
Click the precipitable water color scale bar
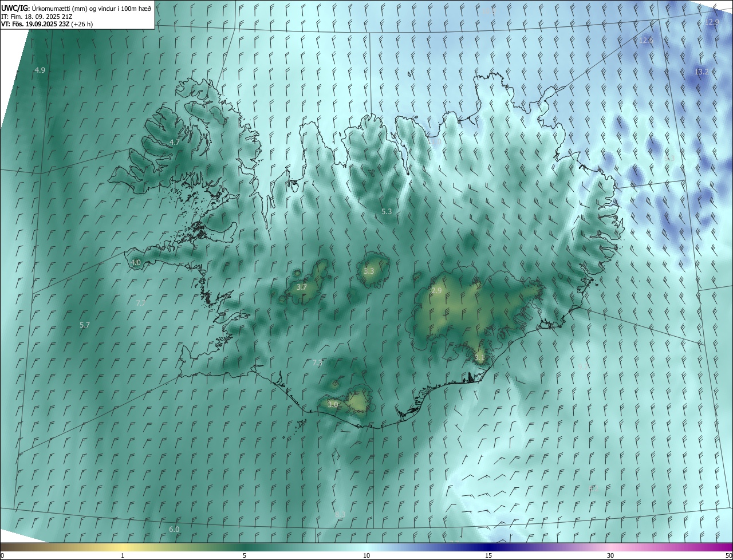(366, 547)
